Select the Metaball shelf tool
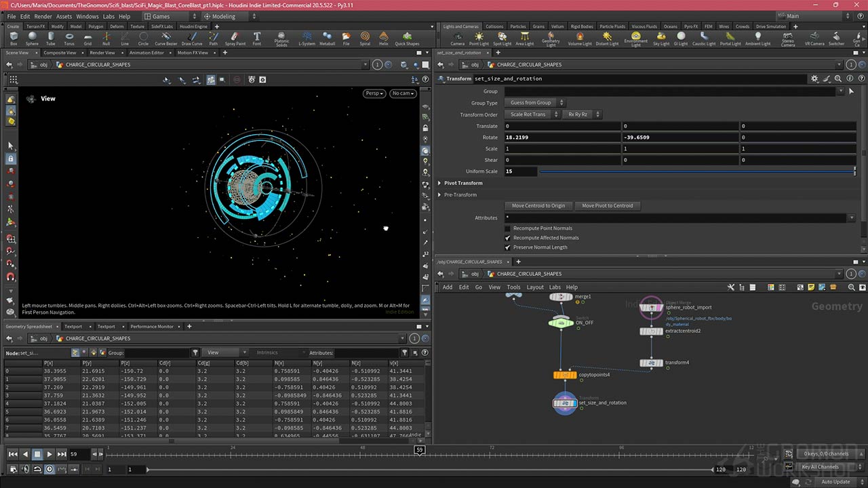The image size is (868, 488). (x=327, y=38)
